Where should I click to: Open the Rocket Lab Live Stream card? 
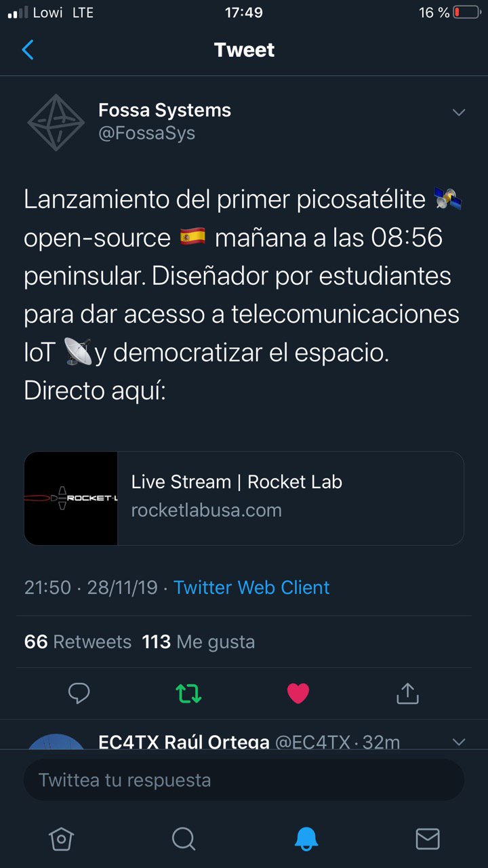coord(244,498)
